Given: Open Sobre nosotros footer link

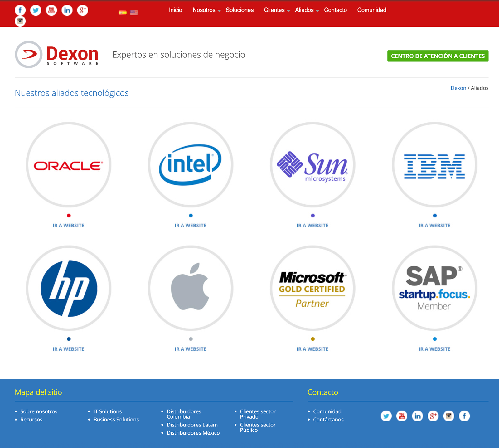Looking at the screenshot, I should tap(39, 411).
